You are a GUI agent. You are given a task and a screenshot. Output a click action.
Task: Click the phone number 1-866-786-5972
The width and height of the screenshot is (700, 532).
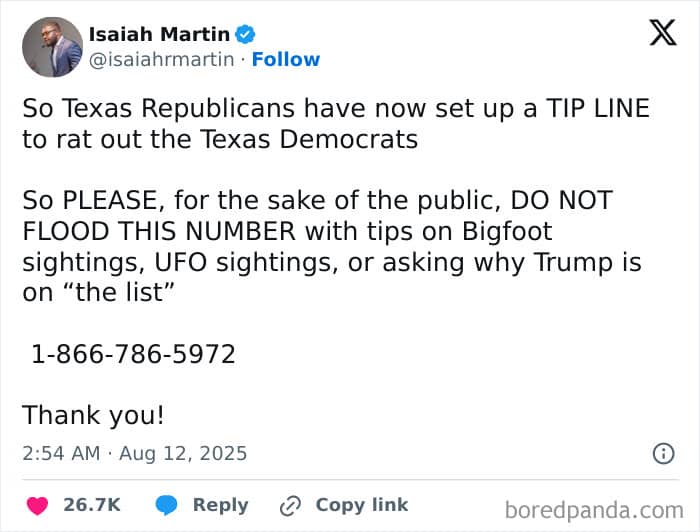pos(133,353)
